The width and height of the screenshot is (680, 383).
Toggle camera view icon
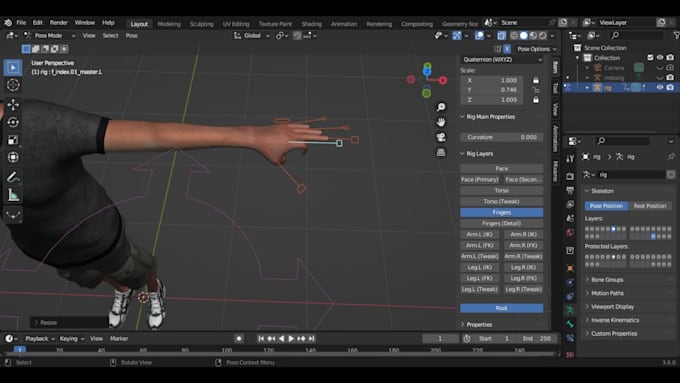441,137
